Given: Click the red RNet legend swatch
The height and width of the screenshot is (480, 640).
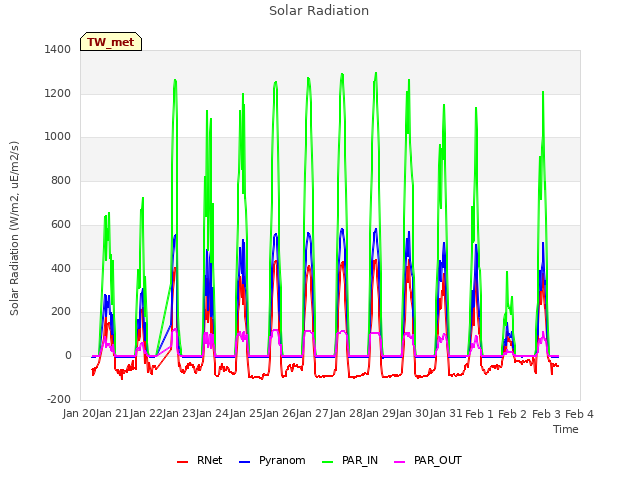Looking at the screenshot, I should [182, 462].
